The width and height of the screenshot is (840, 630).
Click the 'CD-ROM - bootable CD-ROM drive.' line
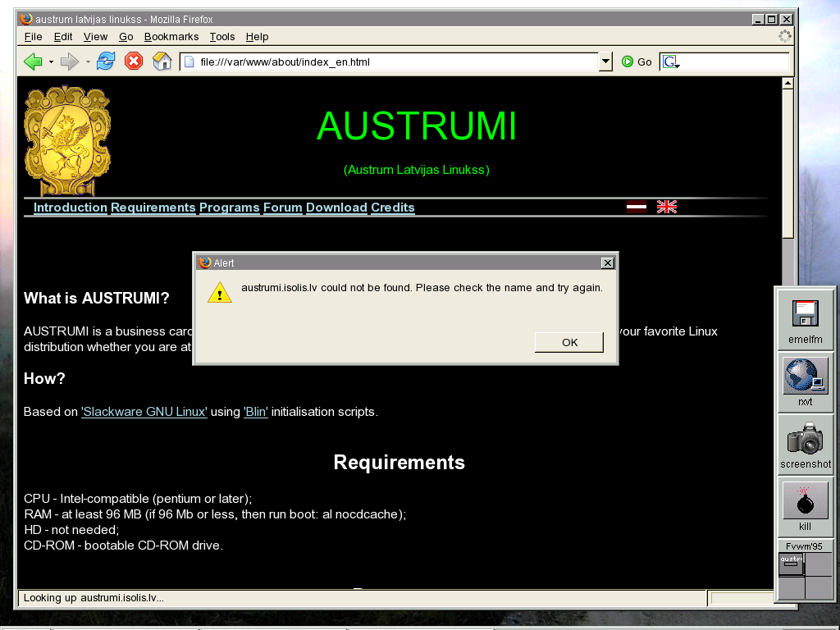pos(123,546)
